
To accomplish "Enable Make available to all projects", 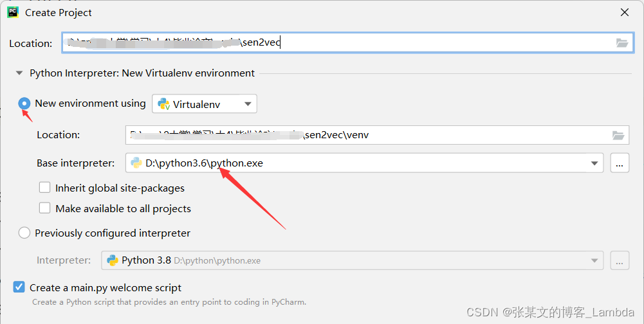I will [45, 208].
